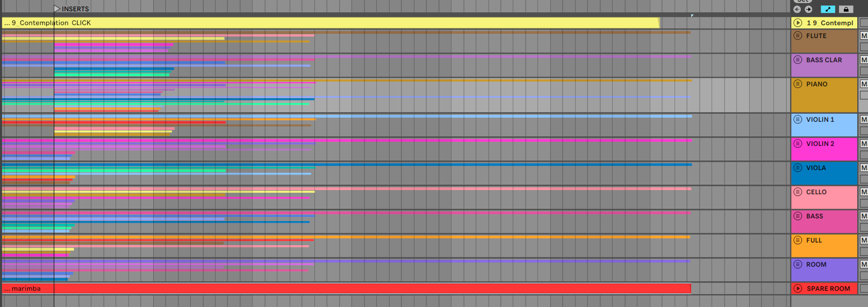Select the BASS track title
The width and height of the screenshot is (868, 307).
(x=814, y=216)
